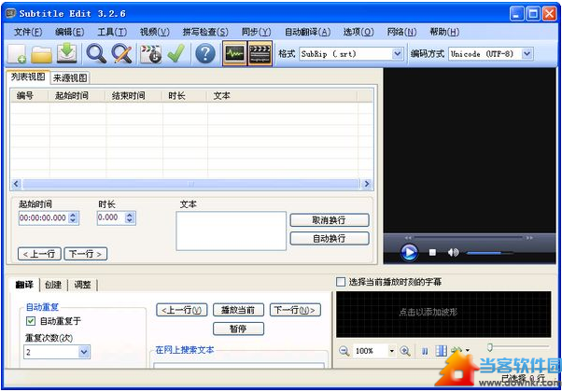Click the 下一行> button below duration
The image size is (562, 392).
coord(85,254)
